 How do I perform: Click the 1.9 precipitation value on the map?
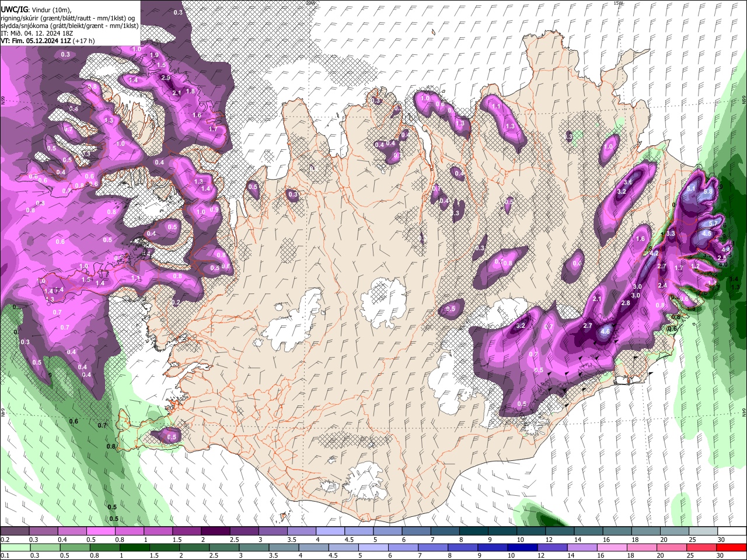pyautogui.click(x=154, y=55)
